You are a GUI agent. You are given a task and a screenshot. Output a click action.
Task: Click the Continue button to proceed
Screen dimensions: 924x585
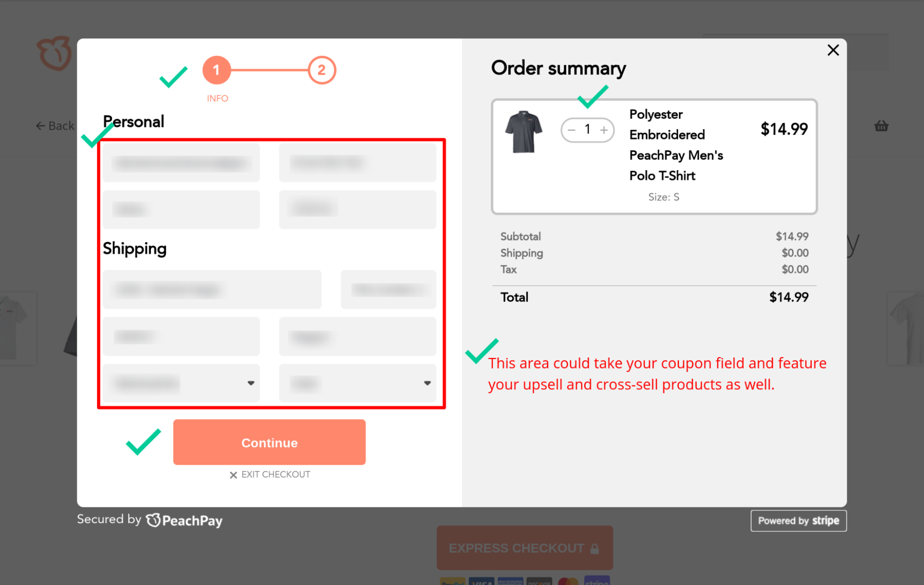[269, 443]
